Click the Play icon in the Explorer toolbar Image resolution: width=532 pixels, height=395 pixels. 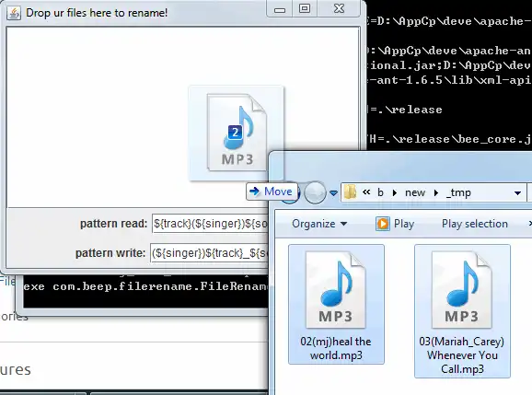pyautogui.click(x=383, y=224)
